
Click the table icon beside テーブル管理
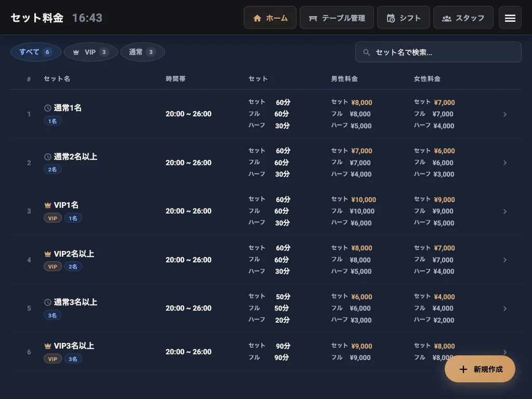[313, 18]
